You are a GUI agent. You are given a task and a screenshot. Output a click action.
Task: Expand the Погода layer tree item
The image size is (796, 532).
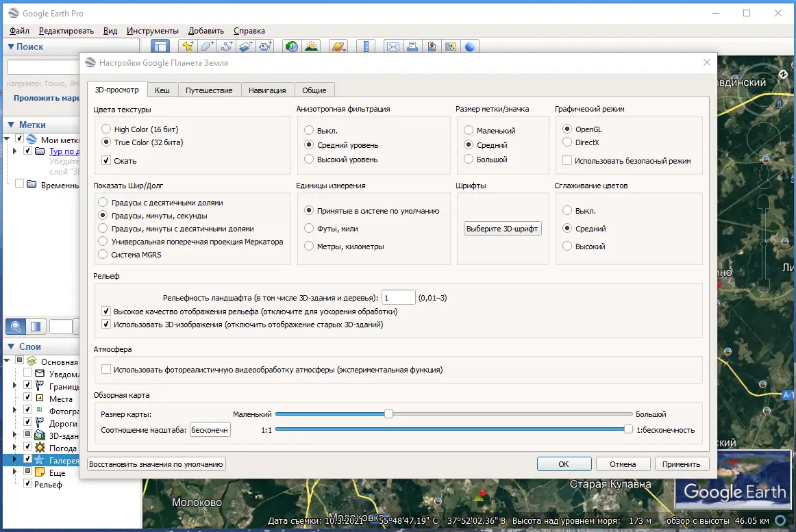[14, 447]
